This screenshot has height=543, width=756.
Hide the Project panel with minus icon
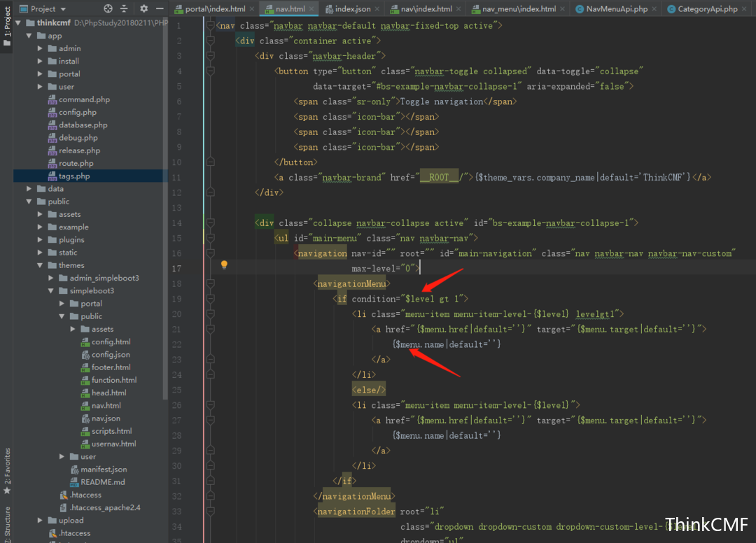tap(160, 8)
